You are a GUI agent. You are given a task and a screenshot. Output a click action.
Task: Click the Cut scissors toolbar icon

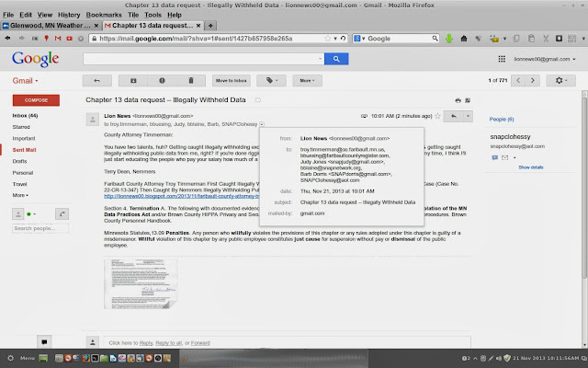click(x=546, y=39)
